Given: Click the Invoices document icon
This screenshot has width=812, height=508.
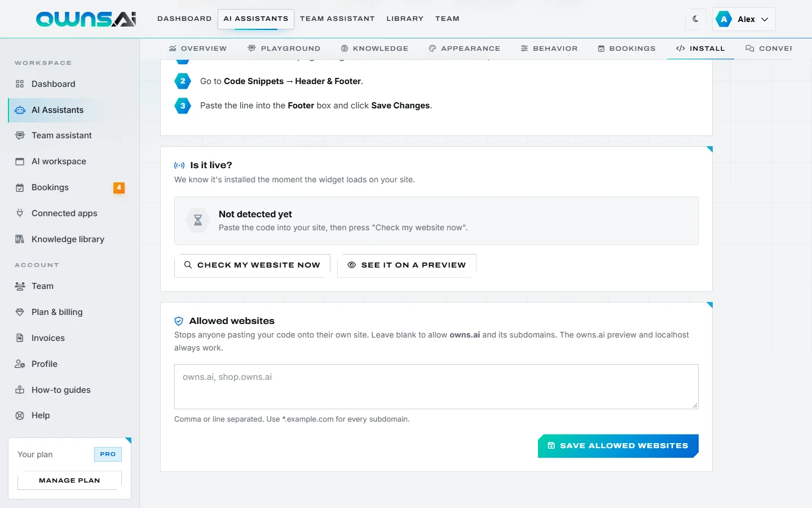Looking at the screenshot, I should point(20,338).
